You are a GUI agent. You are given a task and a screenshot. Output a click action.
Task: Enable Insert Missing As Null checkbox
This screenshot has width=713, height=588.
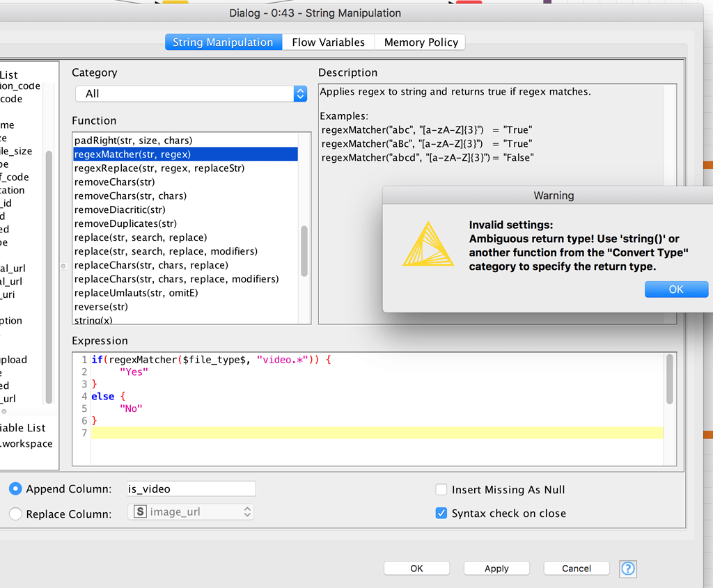click(441, 489)
